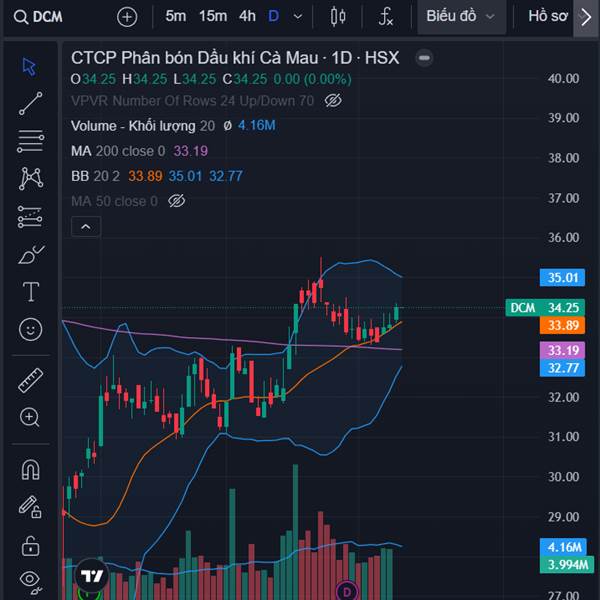This screenshot has height=600, width=600.
Task: Toggle hide all drawings eye
Action: tap(31, 582)
